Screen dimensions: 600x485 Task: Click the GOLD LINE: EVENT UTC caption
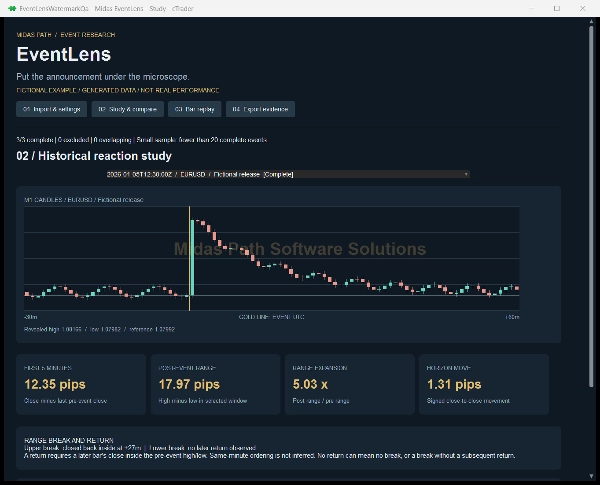(x=272, y=317)
